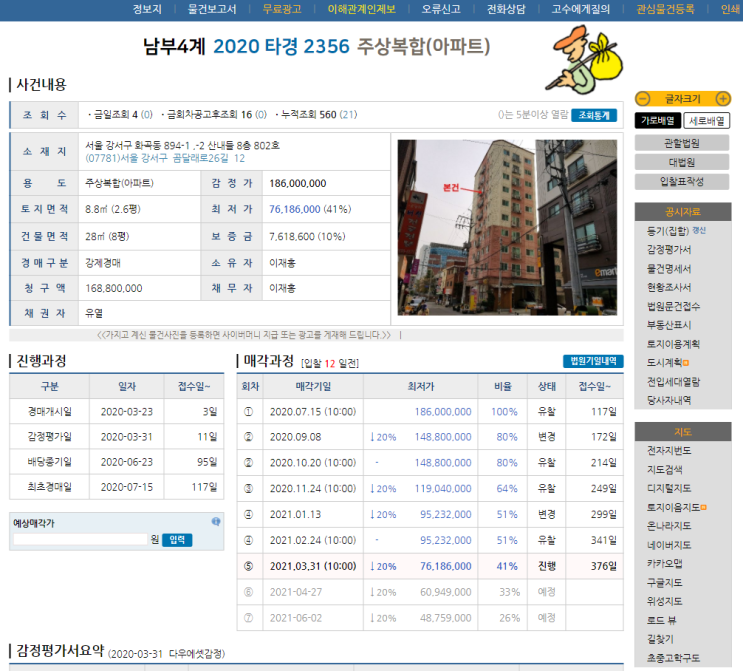Open 이해관계인제보 menu
This screenshot has height=671, width=743.
pos(362,9)
